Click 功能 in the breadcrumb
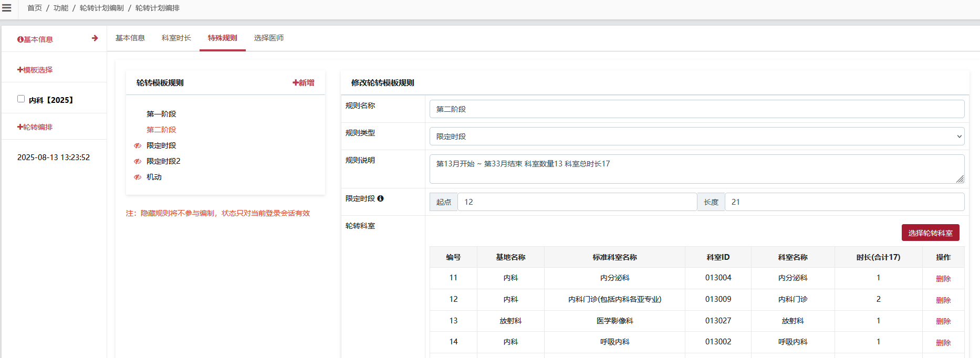The width and height of the screenshot is (980, 358). 61,8
